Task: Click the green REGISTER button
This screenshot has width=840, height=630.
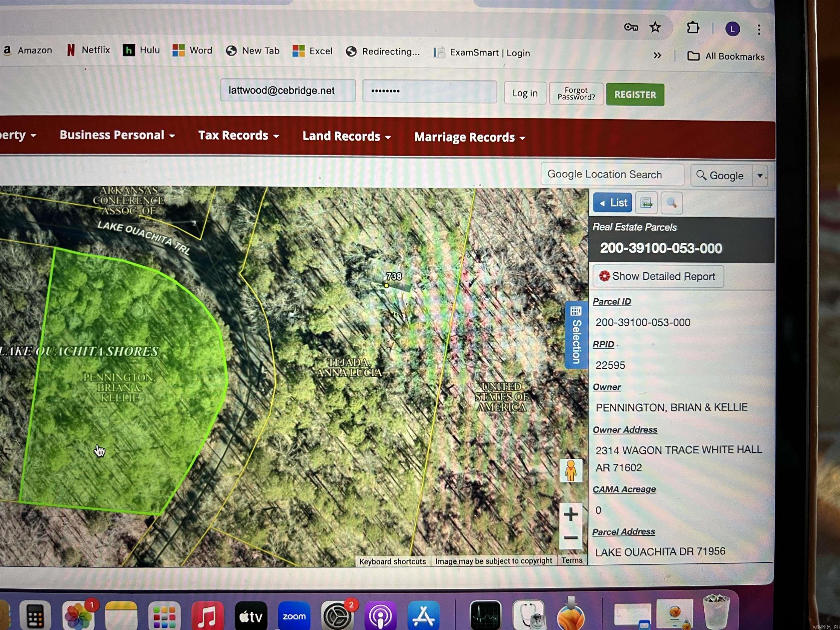Action: [635, 95]
